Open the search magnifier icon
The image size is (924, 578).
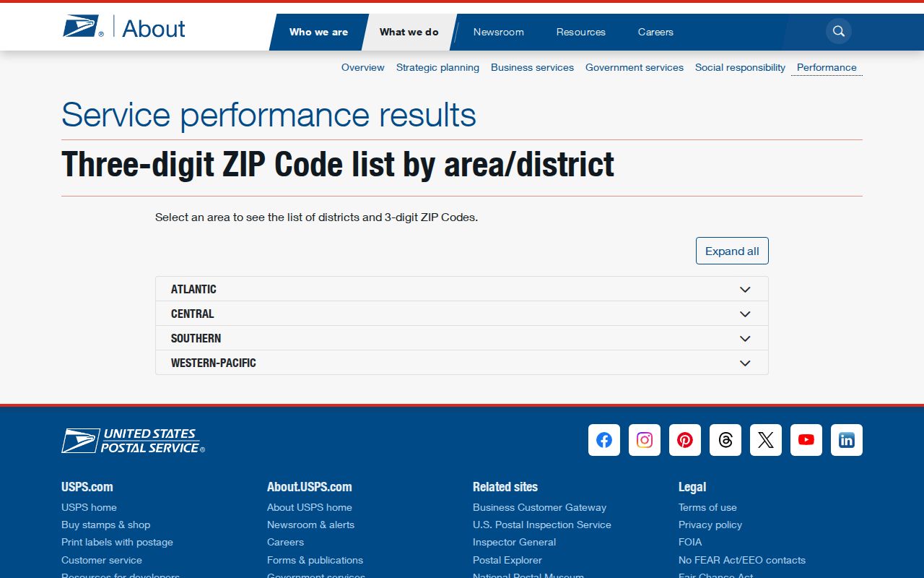click(839, 31)
